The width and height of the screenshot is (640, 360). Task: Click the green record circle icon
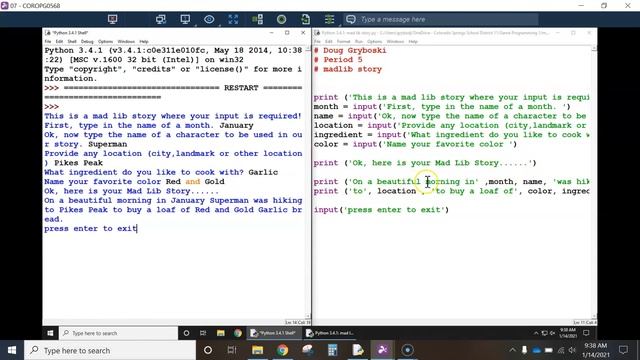(281, 19)
